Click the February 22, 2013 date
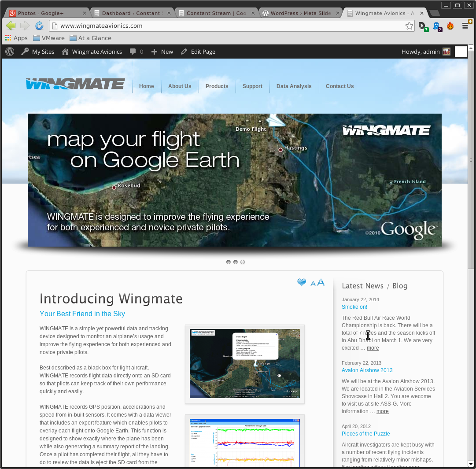The image size is (476, 469). 361,363
